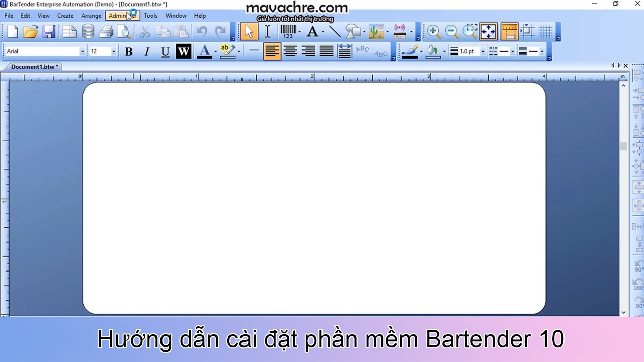Select the Text object A tool

[x=312, y=32]
